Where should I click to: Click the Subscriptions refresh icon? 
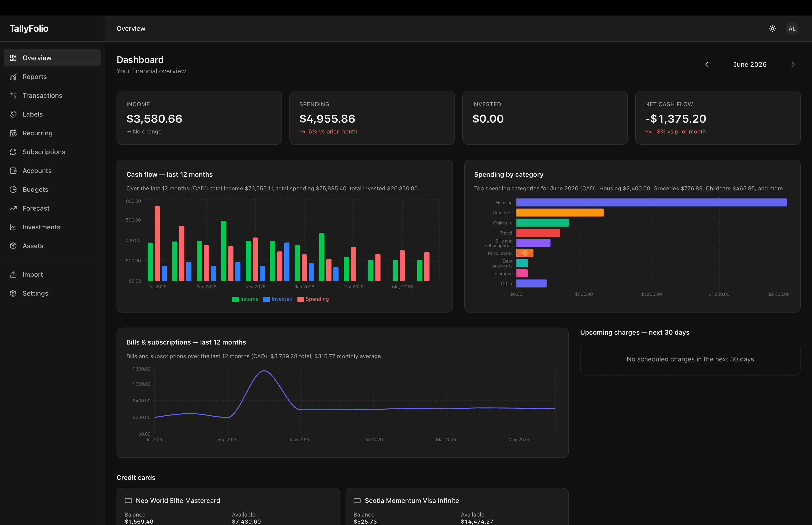[x=13, y=152]
